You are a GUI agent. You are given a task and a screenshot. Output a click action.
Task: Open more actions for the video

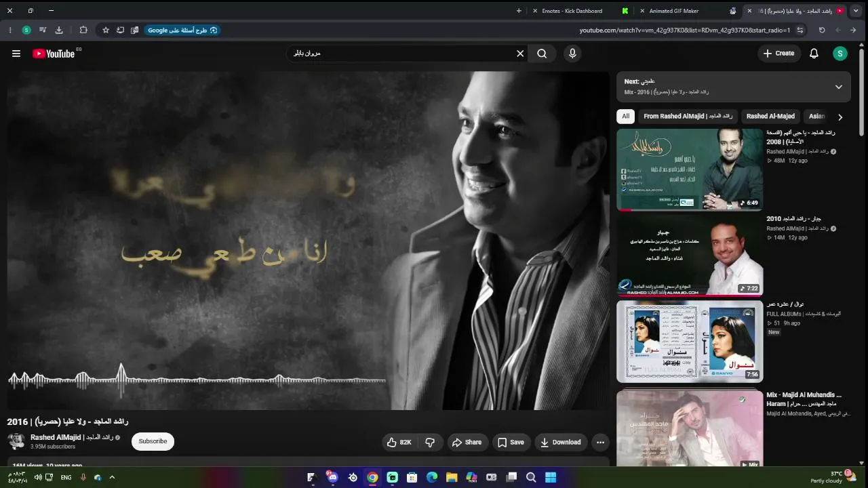(x=600, y=442)
